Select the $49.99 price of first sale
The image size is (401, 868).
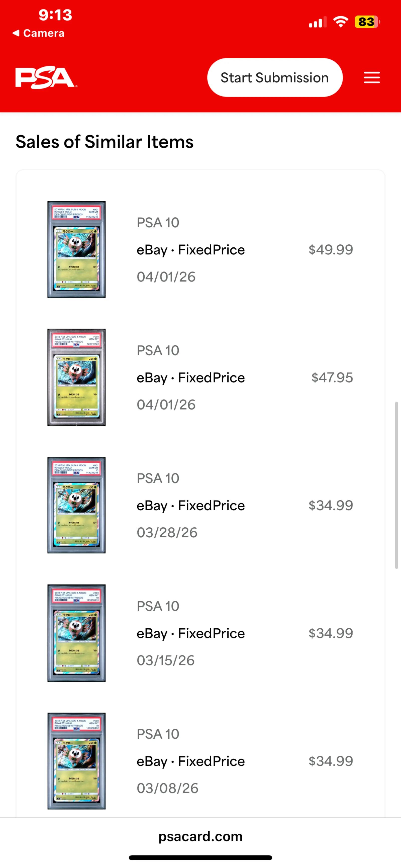331,250
